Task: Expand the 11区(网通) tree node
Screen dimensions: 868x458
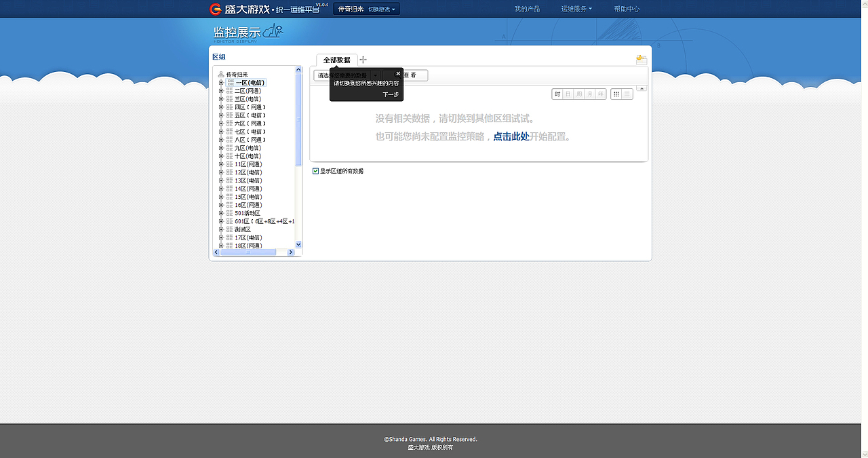Action: tap(221, 164)
